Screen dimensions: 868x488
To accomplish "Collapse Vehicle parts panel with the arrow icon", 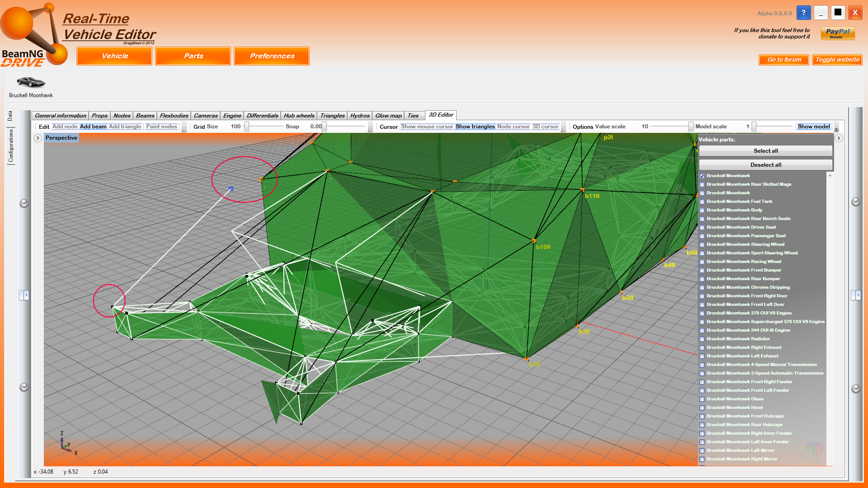I will (839, 138).
